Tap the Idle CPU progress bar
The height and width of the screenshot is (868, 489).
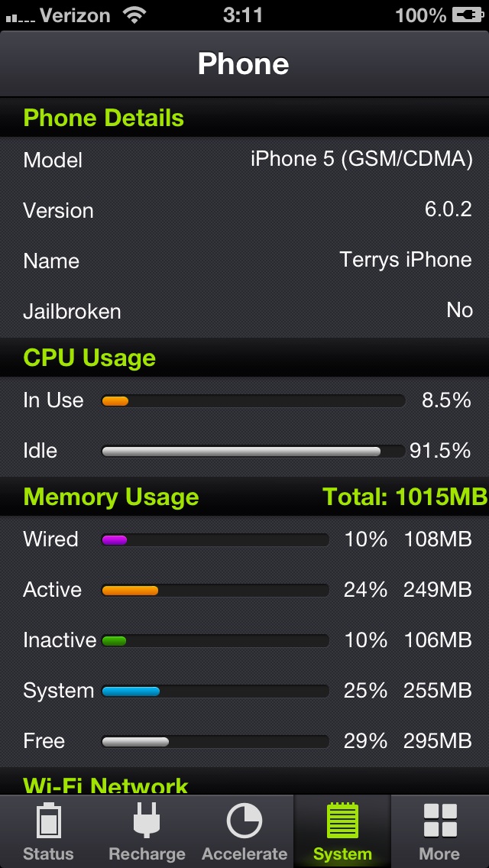[254, 451]
